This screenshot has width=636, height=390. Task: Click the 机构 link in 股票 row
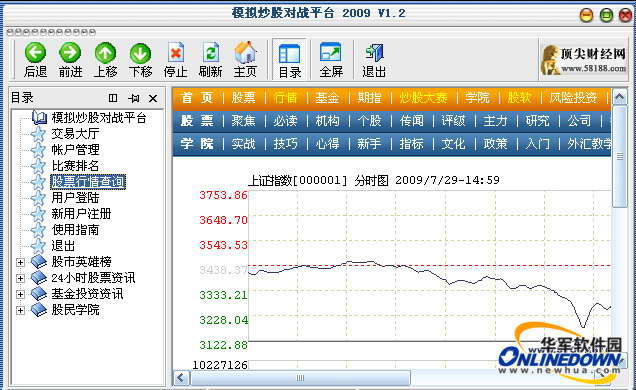[x=327, y=121]
